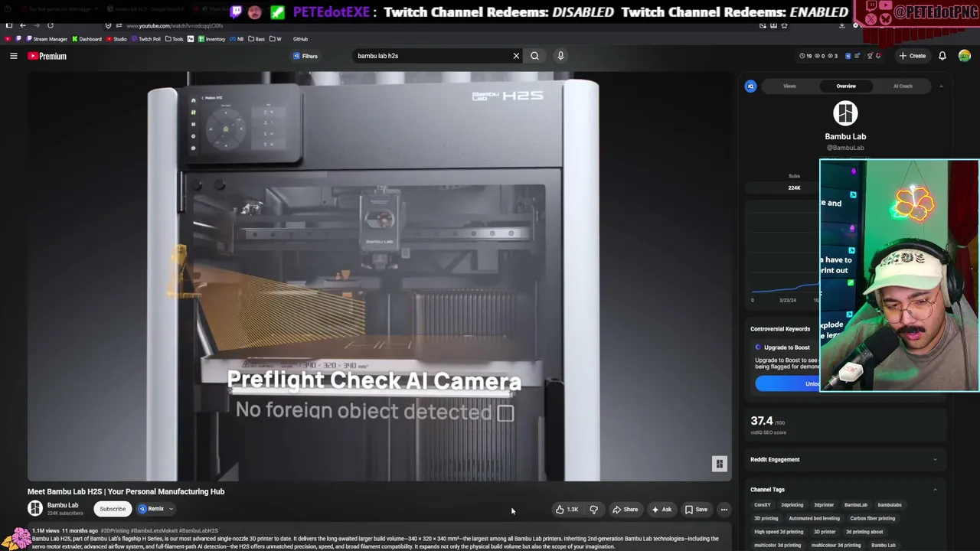Viewport: 980px width, 551px height.
Task: Switch to the AI Coach tab
Action: pos(903,86)
